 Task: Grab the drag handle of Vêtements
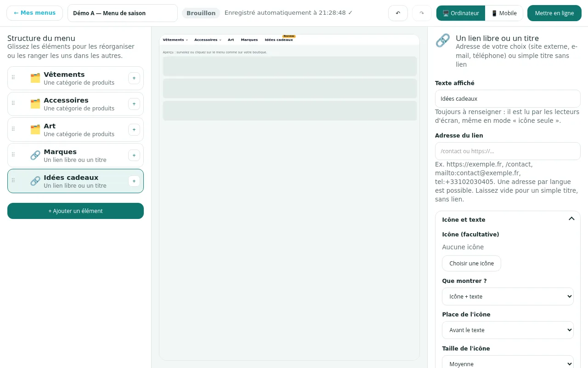[x=13, y=78]
